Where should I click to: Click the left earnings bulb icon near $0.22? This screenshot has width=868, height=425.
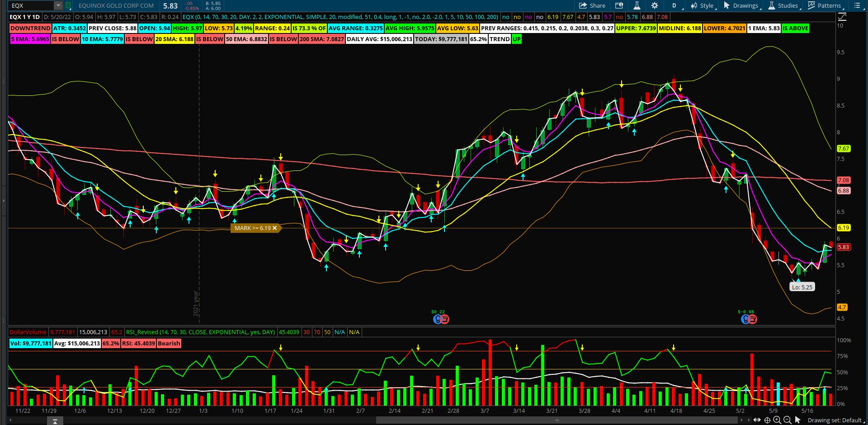(x=437, y=319)
